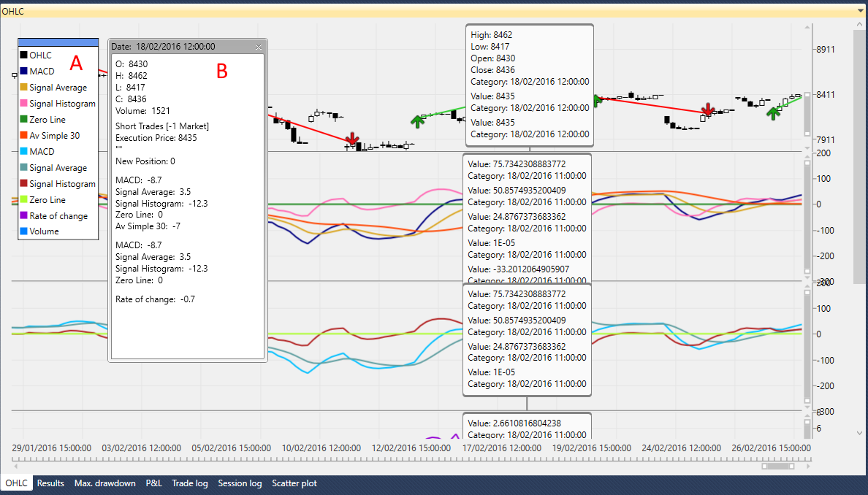Click the 7911 price axis label

826,140
